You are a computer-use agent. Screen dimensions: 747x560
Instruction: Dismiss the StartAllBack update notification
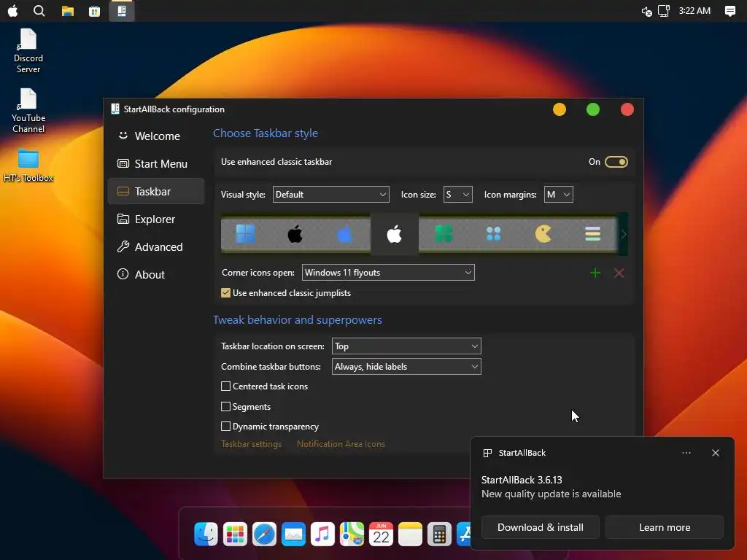[716, 453]
